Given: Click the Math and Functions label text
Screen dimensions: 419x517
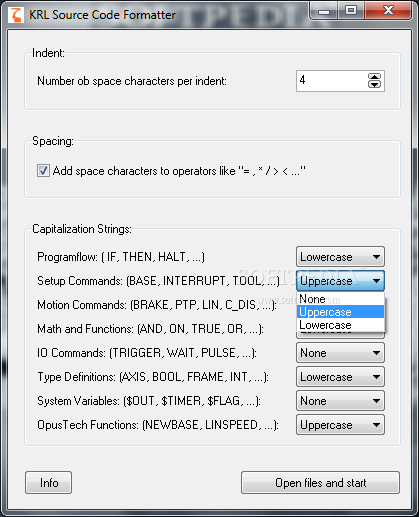Looking at the screenshot, I should point(150,329).
